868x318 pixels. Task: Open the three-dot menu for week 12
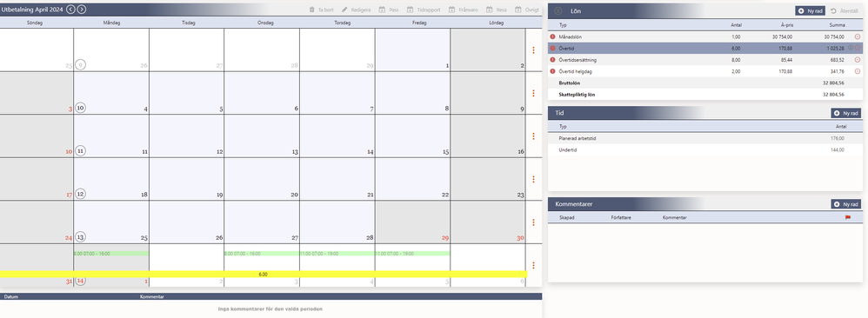pyautogui.click(x=533, y=179)
